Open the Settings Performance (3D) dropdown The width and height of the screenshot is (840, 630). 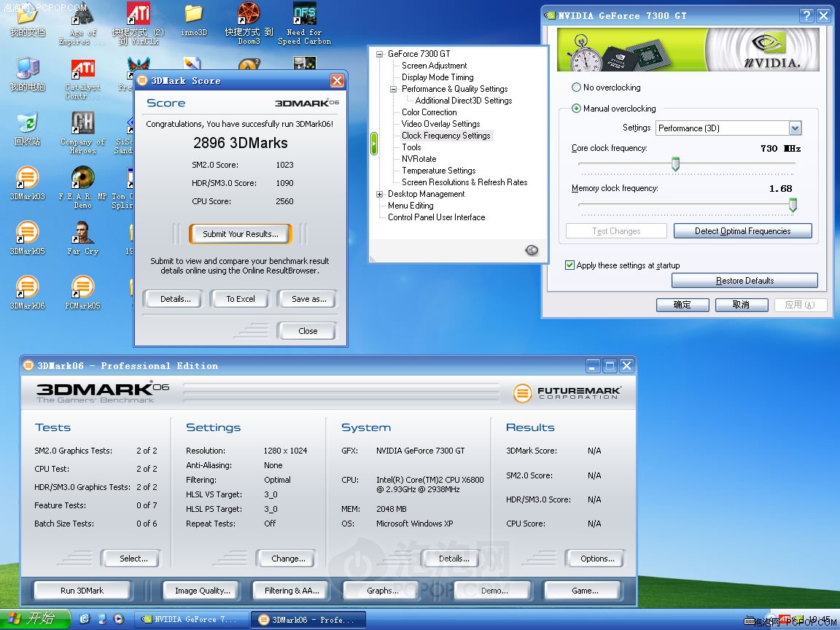(728, 128)
